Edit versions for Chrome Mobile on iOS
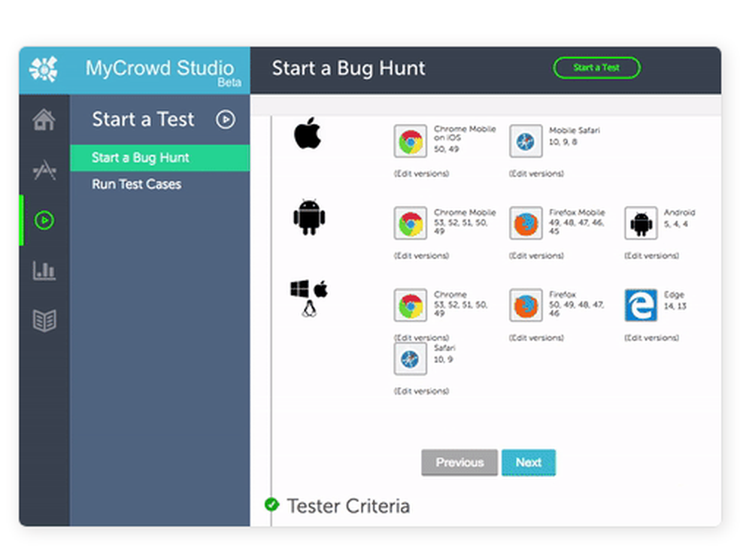Image resolution: width=752 pixels, height=560 pixels. [421, 174]
